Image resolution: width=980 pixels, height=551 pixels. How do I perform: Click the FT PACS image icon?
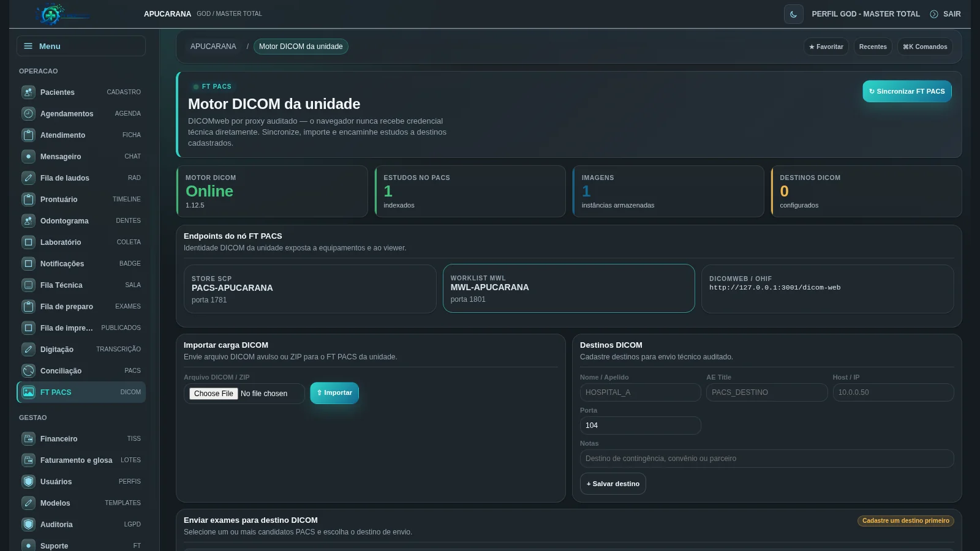(28, 392)
